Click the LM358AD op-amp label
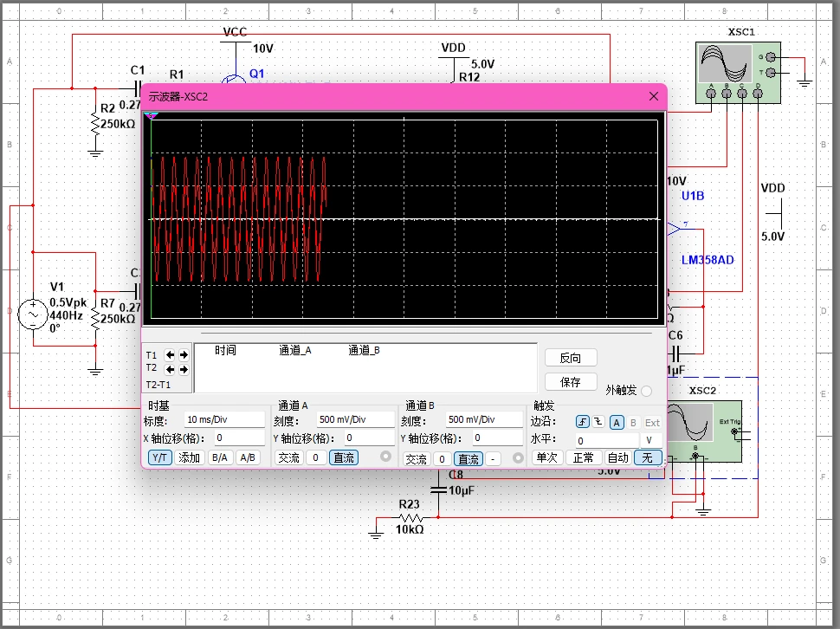Screen dimensions: 840x629 point(708,260)
